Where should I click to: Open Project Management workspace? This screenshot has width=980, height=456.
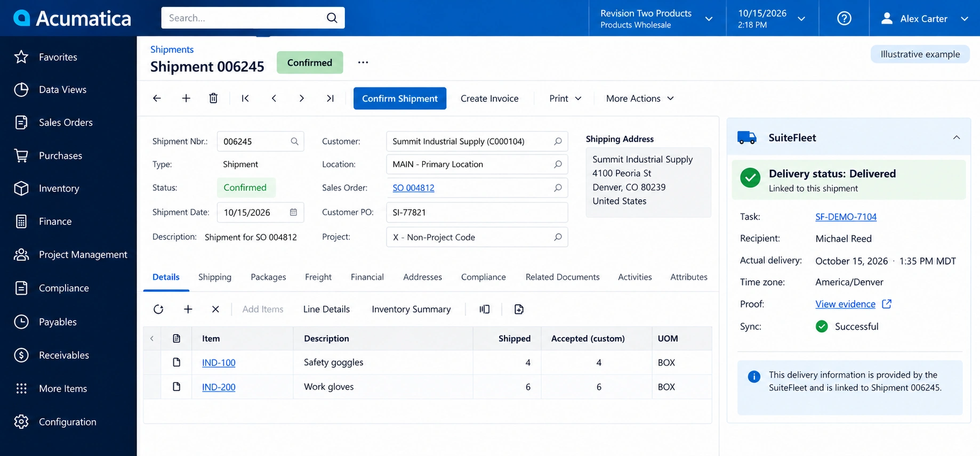click(x=70, y=255)
